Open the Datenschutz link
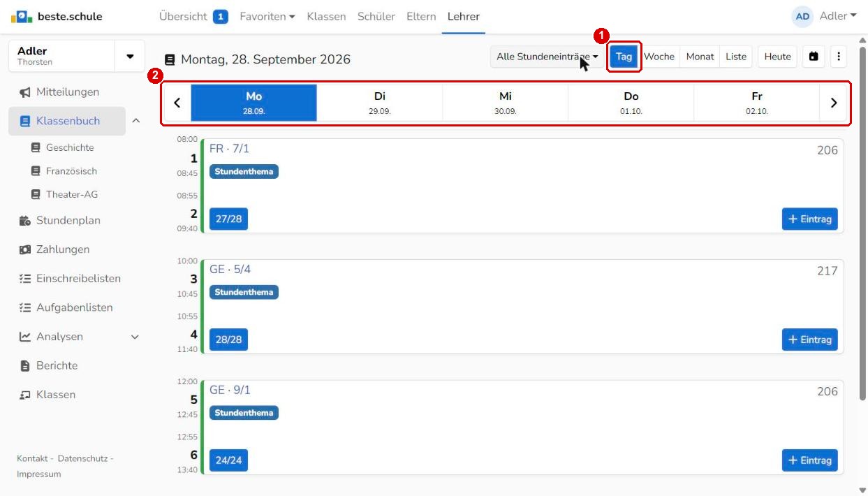 [82, 458]
